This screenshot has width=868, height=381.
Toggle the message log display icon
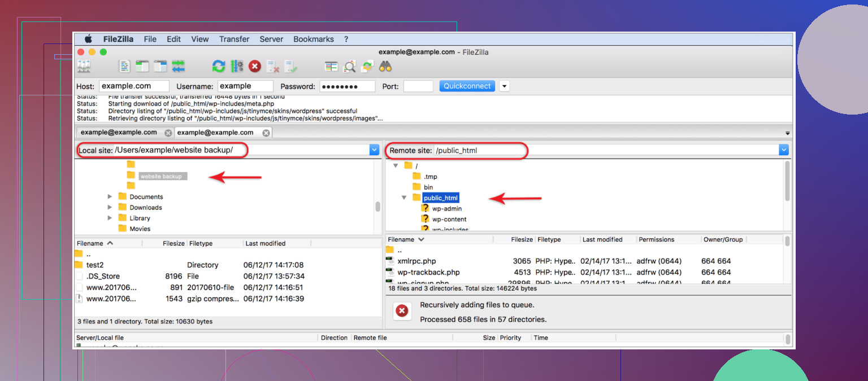click(x=124, y=66)
